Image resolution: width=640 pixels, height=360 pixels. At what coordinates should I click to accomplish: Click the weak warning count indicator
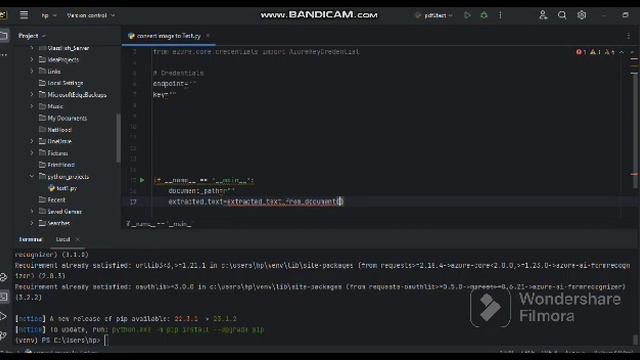tap(609, 52)
